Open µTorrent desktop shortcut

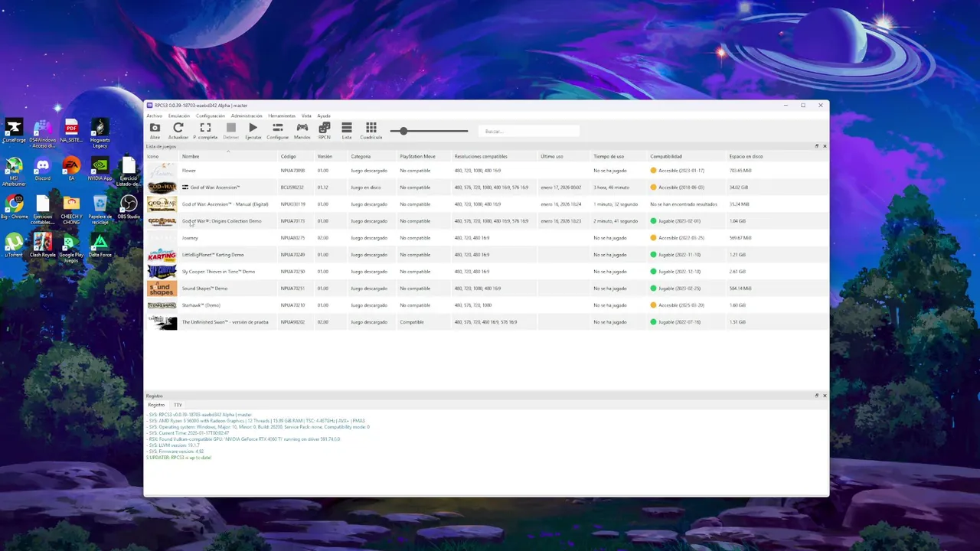tap(14, 245)
